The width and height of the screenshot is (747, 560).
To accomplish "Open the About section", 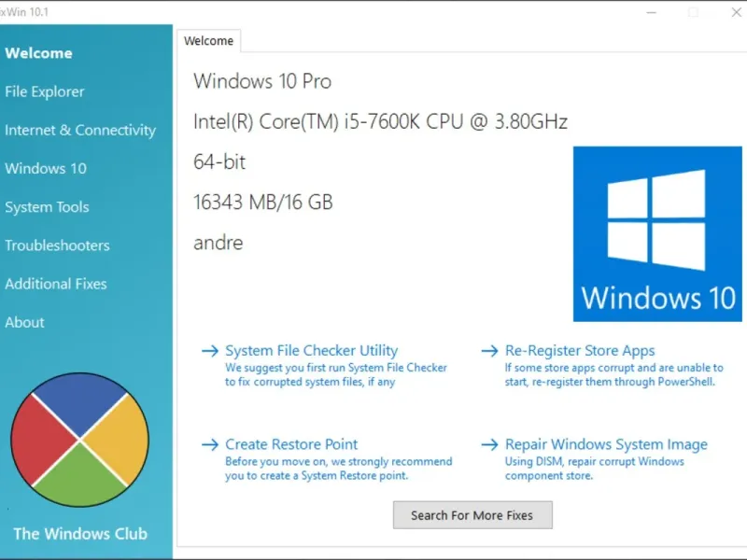I will tap(24, 322).
